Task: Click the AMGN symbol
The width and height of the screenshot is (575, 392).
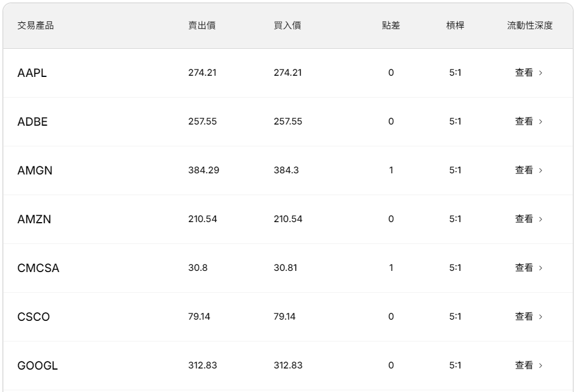Action: [x=35, y=170]
